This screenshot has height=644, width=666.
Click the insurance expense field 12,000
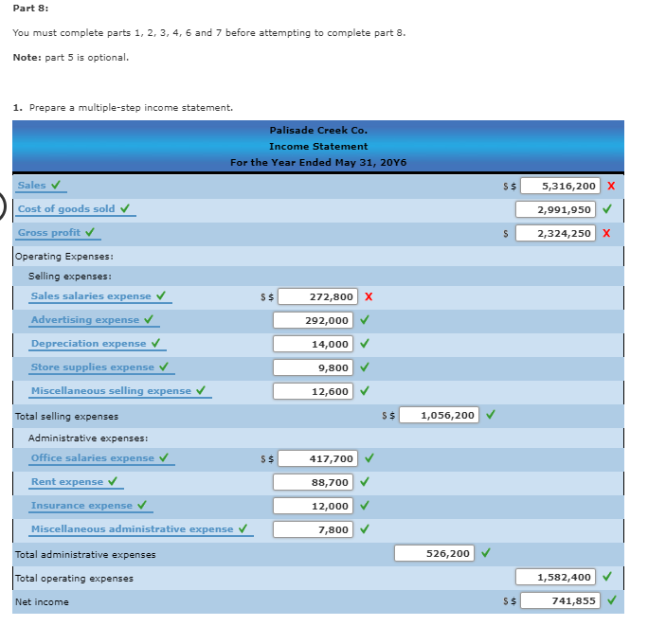pyautogui.click(x=313, y=507)
